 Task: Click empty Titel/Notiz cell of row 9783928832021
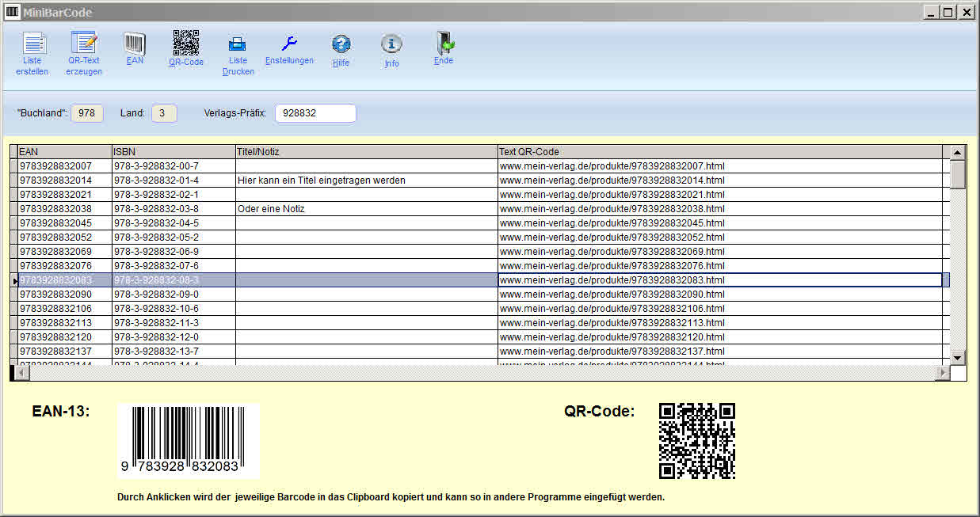point(367,195)
